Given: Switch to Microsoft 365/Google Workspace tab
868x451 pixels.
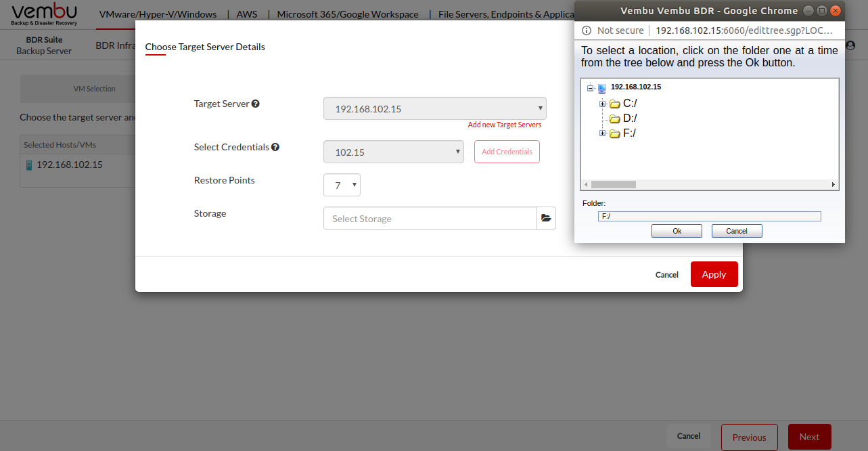Looking at the screenshot, I should (x=347, y=14).
